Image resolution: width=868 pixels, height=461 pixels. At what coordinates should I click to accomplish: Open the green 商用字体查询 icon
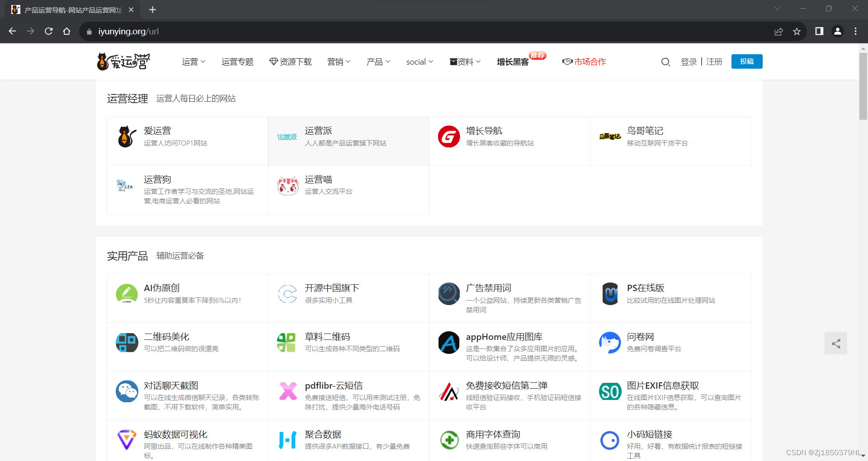(449, 440)
